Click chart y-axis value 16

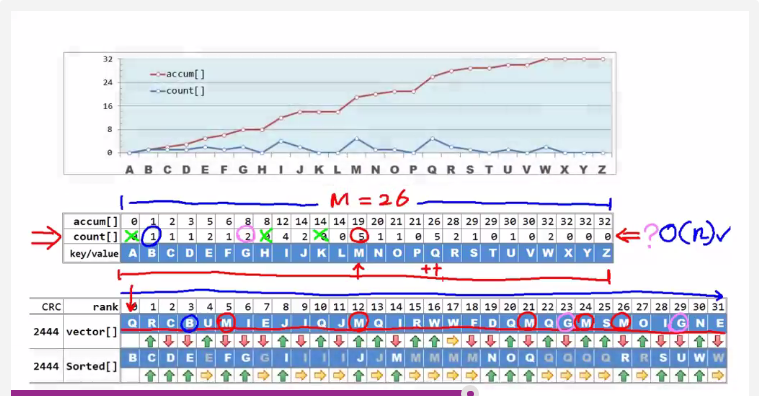pos(108,106)
